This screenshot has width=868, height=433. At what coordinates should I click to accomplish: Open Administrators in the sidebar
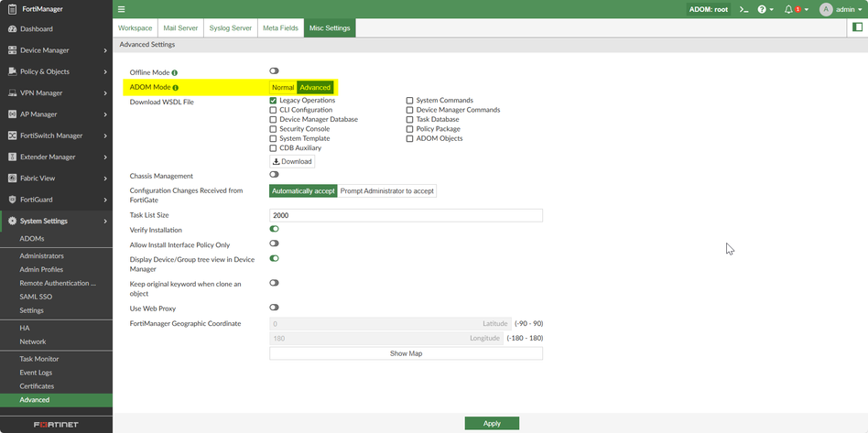point(41,255)
